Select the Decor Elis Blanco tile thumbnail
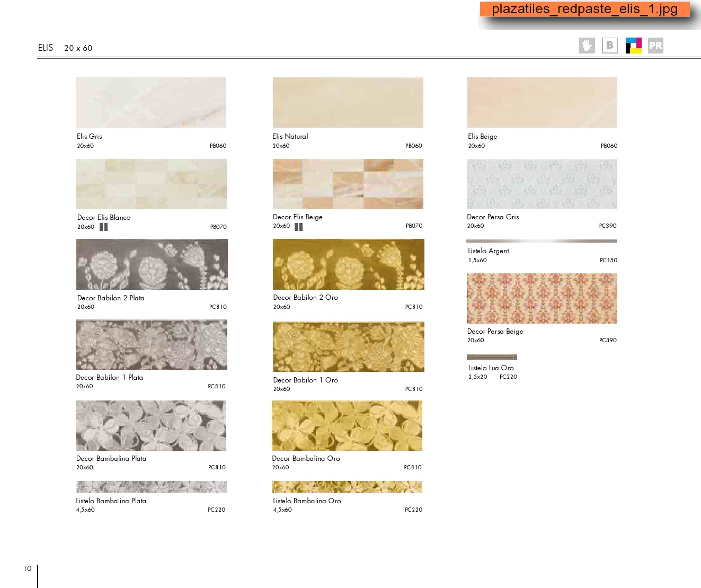This screenshot has width=701, height=588. click(x=152, y=184)
